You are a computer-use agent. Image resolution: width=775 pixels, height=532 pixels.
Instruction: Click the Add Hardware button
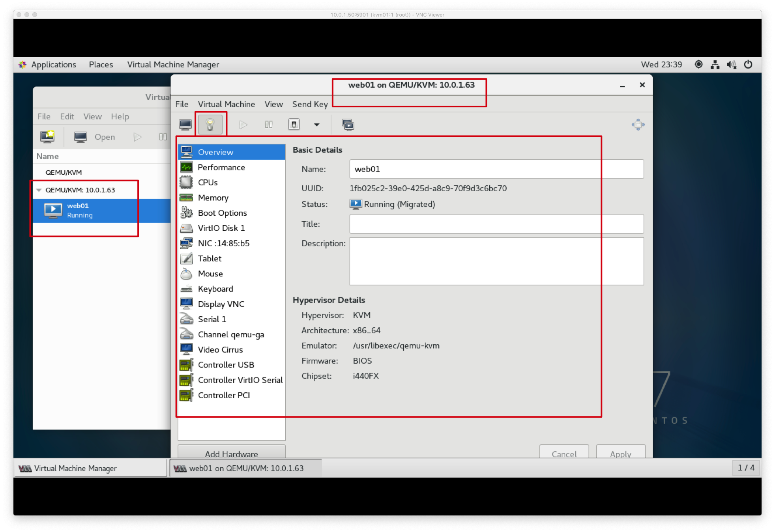[232, 452]
